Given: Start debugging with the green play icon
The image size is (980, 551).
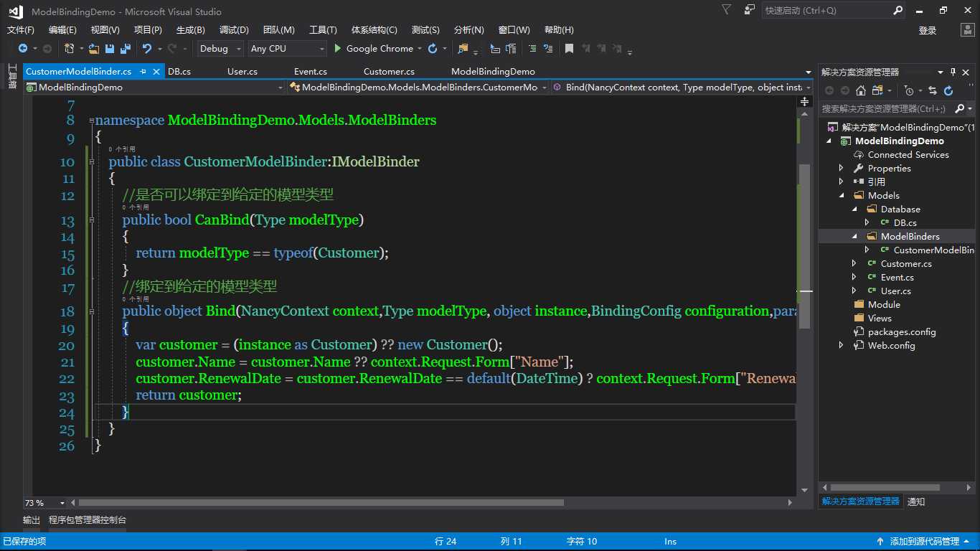Looking at the screenshot, I should (339, 49).
